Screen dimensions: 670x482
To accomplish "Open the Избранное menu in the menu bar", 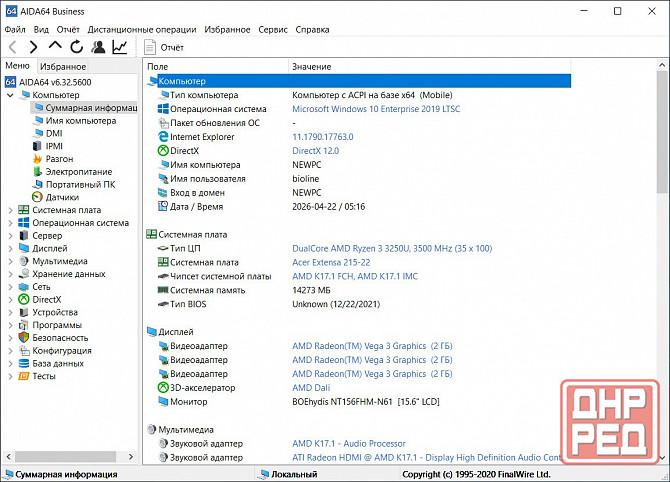I will coord(227,29).
